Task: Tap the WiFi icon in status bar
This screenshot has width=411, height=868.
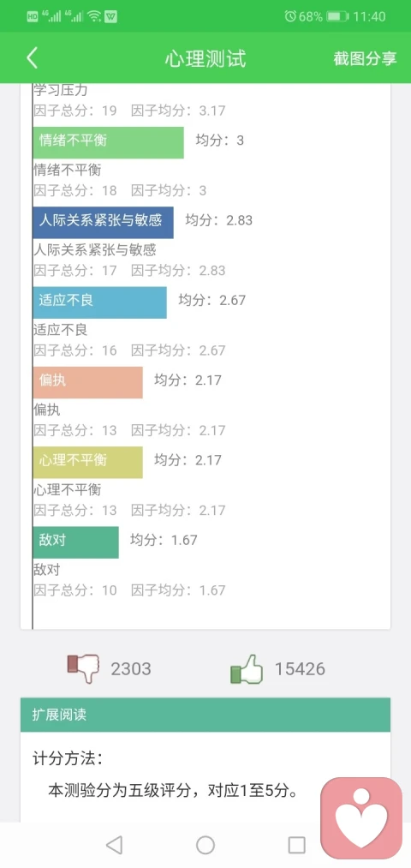Action: click(x=94, y=16)
